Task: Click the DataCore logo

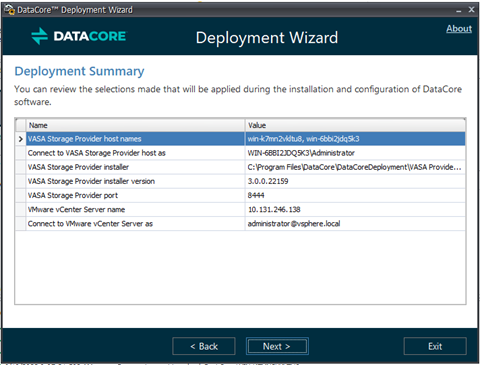Action: [79, 36]
